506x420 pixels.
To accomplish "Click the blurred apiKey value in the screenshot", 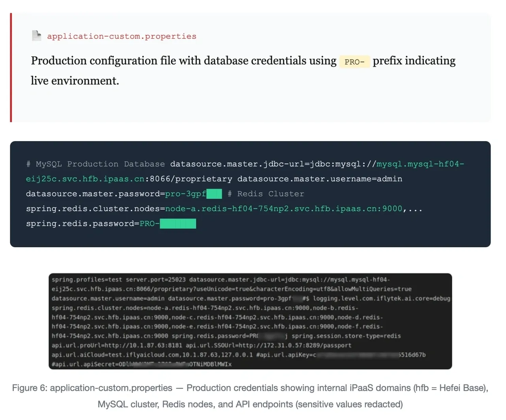I will [x=357, y=355].
